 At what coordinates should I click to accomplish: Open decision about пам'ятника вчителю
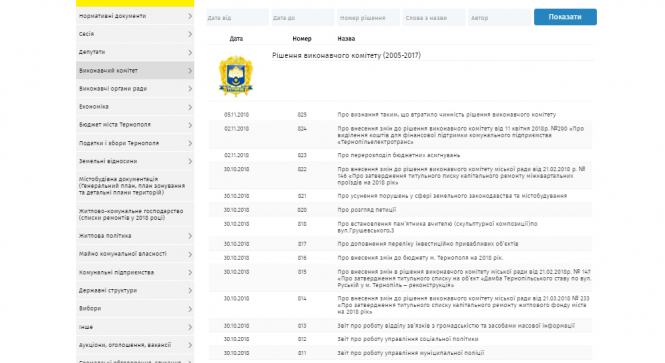coord(437,227)
